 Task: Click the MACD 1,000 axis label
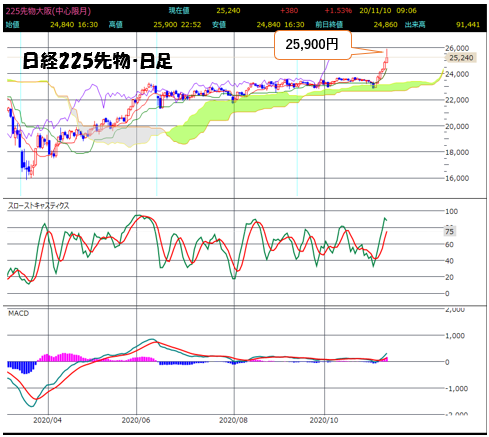455,336
